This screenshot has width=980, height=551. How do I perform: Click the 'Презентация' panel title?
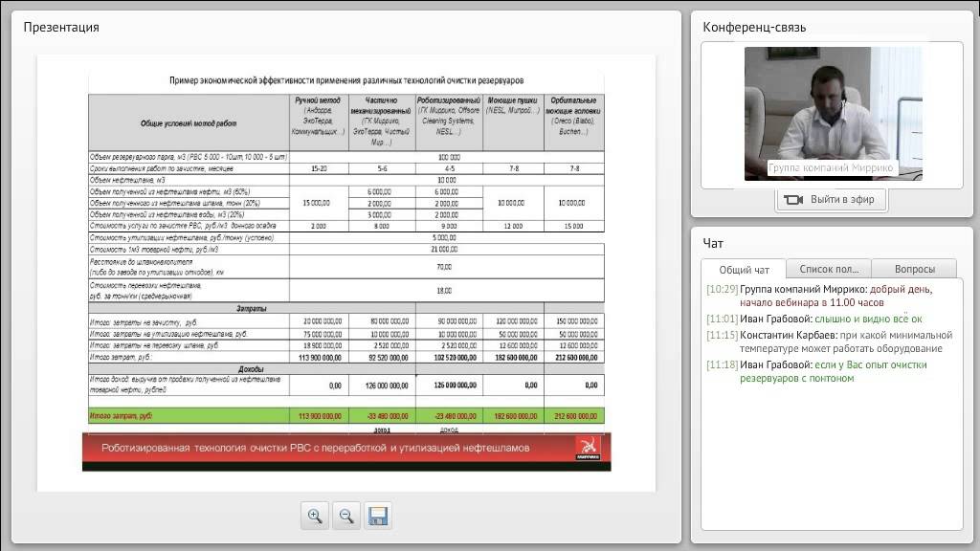coord(61,27)
